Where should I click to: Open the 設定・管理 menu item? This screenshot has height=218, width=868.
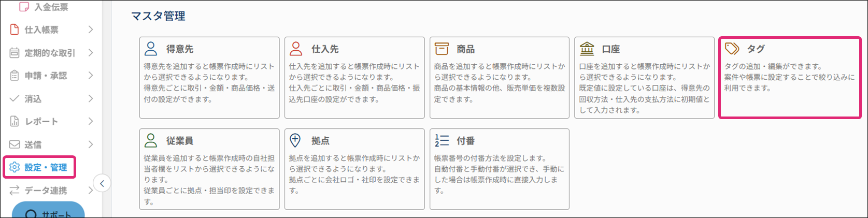[46, 167]
